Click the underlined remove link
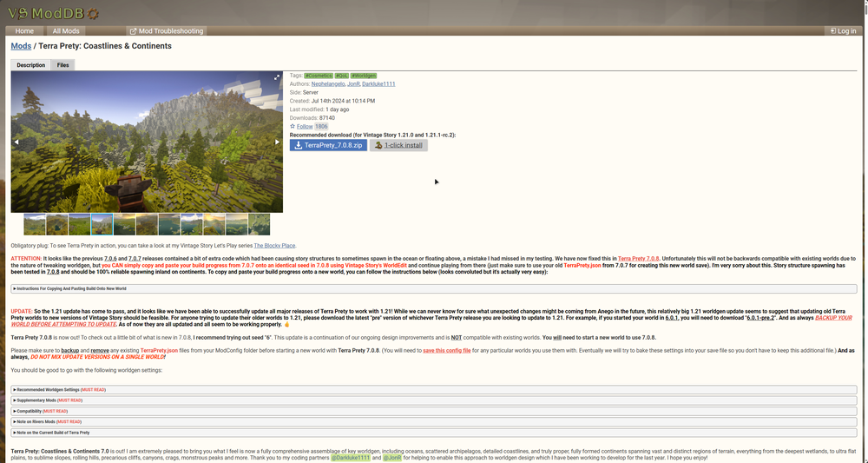The image size is (868, 463). click(100, 351)
